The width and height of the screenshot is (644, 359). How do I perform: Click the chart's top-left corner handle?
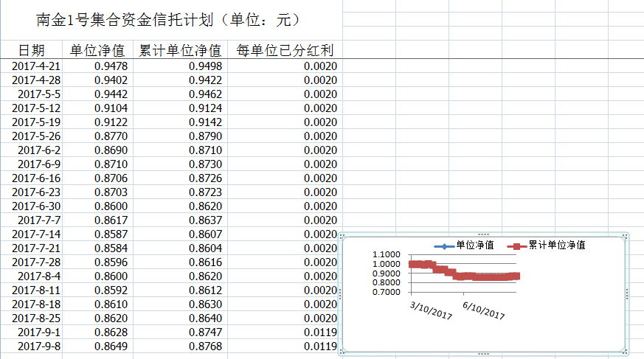tap(341, 236)
